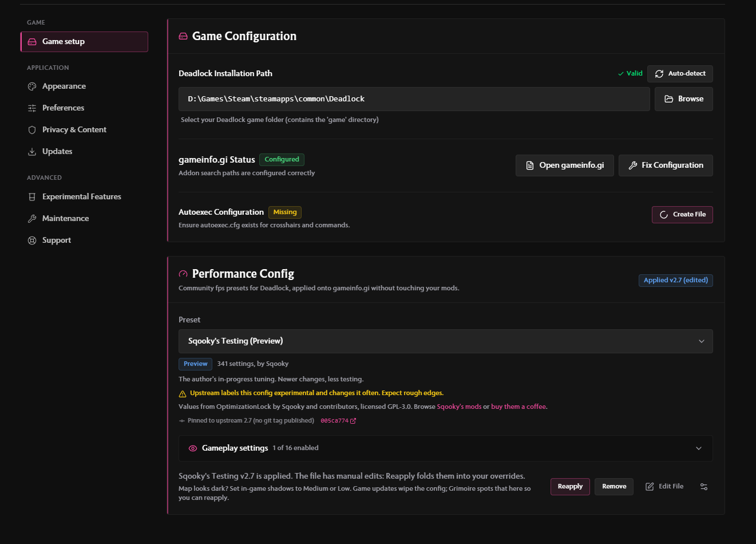Click the APPLICATION section header in sidebar

pyautogui.click(x=48, y=68)
